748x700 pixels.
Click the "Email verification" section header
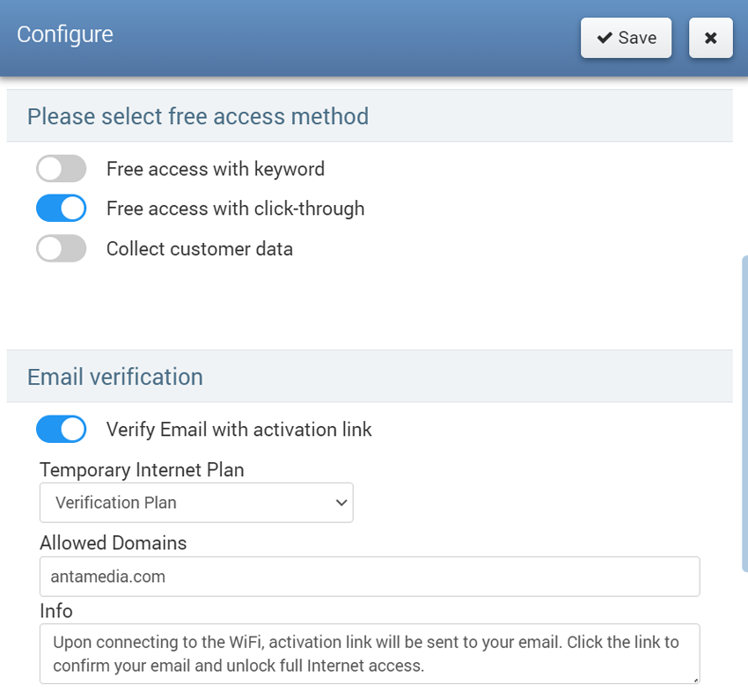tap(115, 377)
